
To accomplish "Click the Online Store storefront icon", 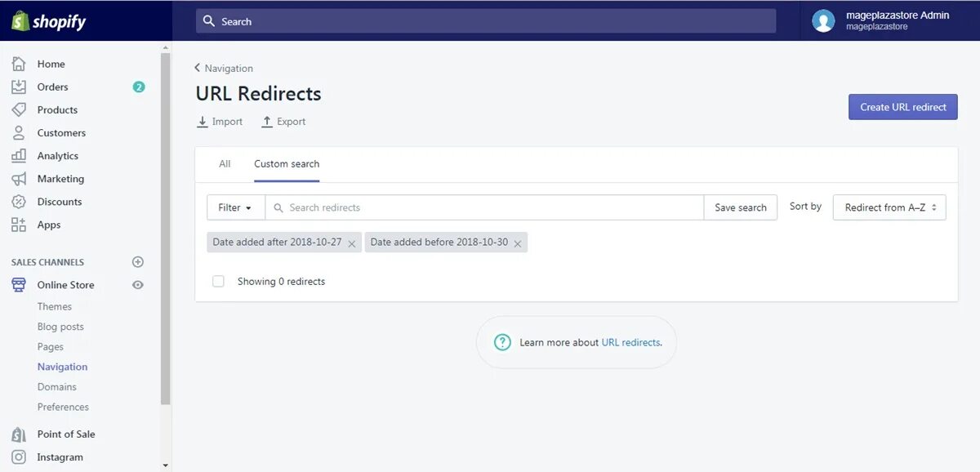I will [19, 285].
